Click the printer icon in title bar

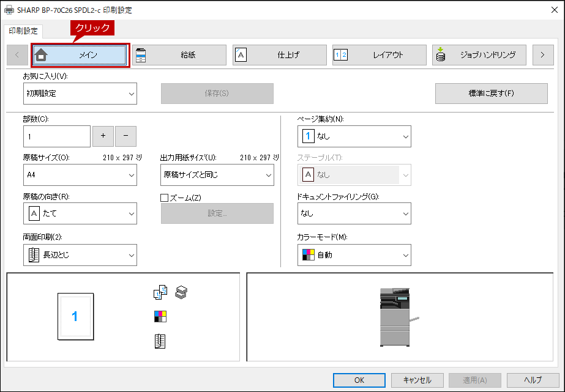9,10
